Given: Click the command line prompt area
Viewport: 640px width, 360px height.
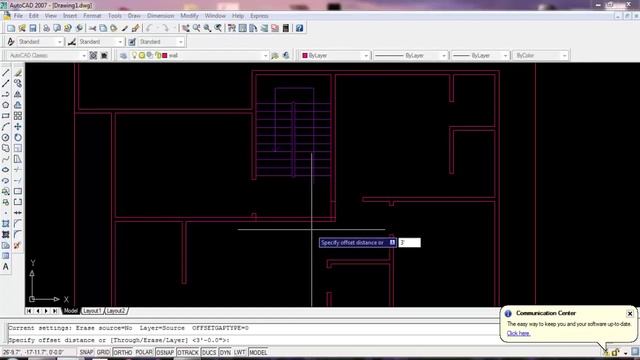Looking at the screenshot, I should pyautogui.click(x=253, y=340).
